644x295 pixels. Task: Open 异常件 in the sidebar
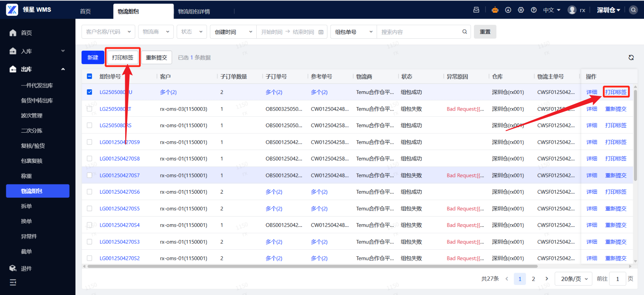[x=29, y=236]
